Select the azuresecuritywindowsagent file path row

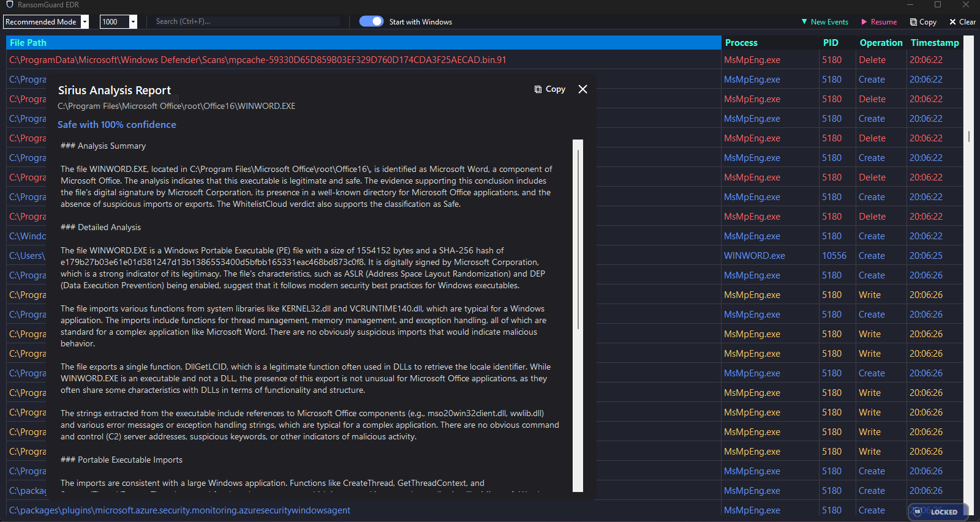[x=364, y=510]
